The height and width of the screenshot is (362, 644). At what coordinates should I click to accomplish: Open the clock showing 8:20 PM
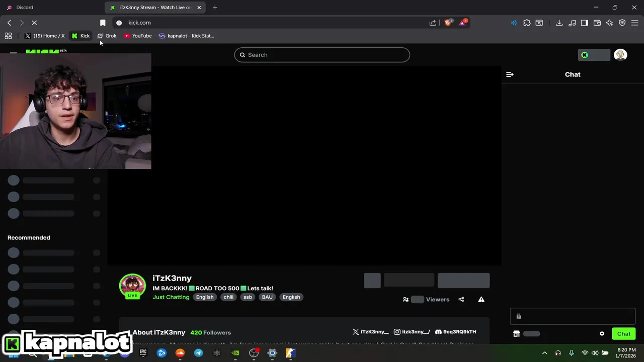point(626,353)
